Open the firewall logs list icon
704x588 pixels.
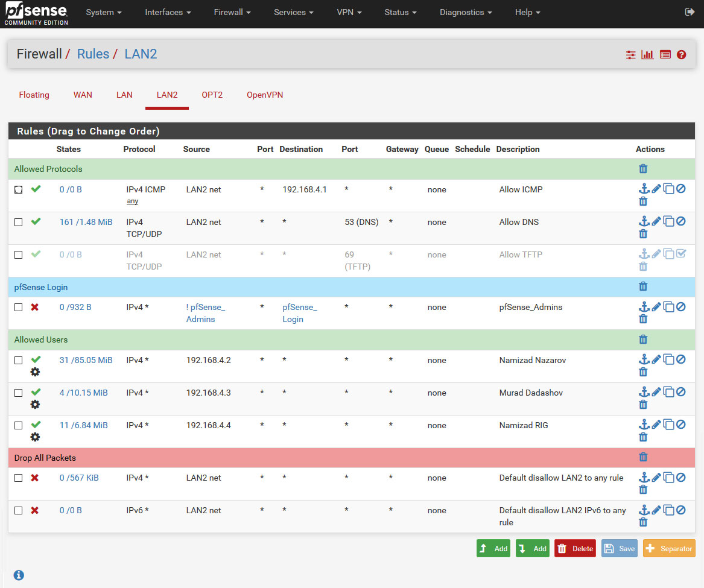coord(665,55)
